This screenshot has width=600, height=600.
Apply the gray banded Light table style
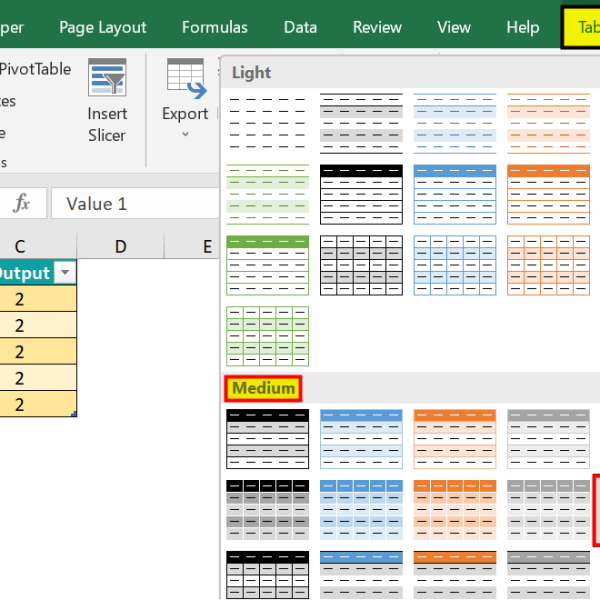pyautogui.click(x=361, y=123)
